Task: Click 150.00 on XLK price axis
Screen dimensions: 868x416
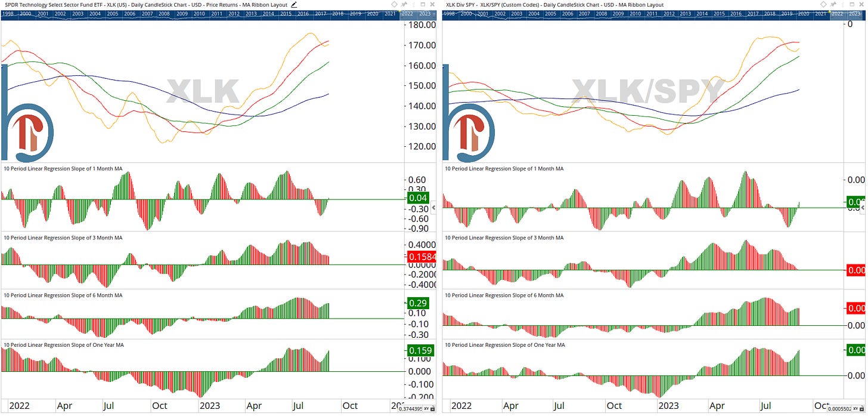Action: [x=422, y=85]
